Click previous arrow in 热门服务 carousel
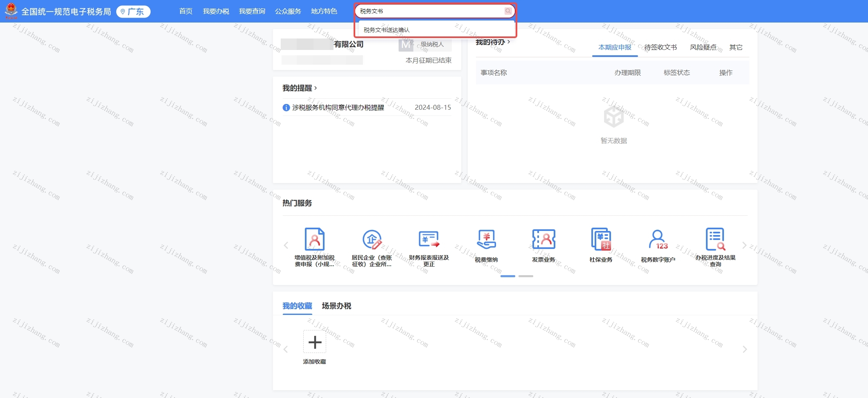This screenshot has width=868, height=398. click(x=286, y=245)
